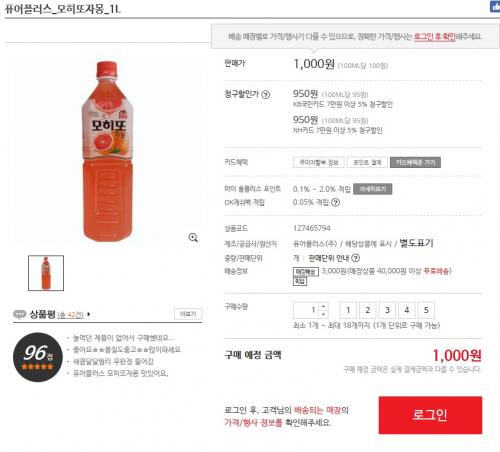Choose quantity 2 button

tap(368, 310)
